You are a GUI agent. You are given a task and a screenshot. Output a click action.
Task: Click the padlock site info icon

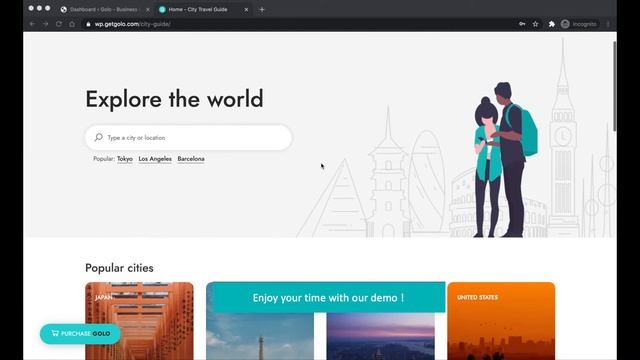click(x=88, y=24)
